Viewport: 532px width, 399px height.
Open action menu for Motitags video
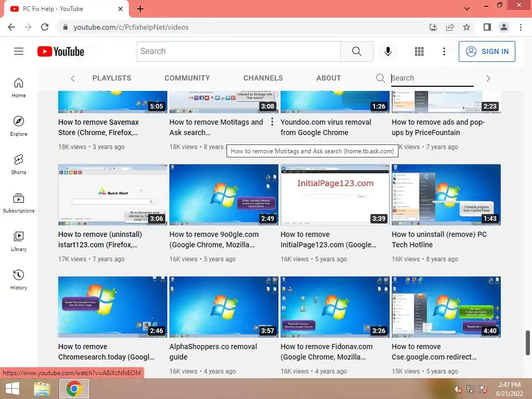[x=272, y=122]
